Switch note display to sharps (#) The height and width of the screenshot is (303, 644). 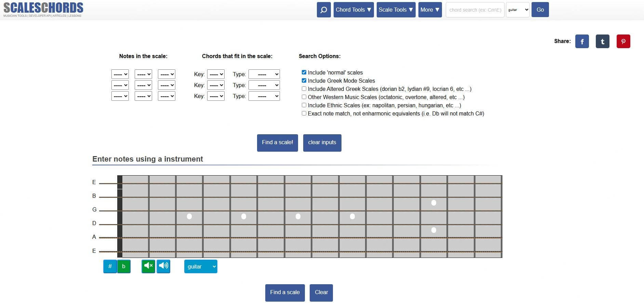click(110, 266)
